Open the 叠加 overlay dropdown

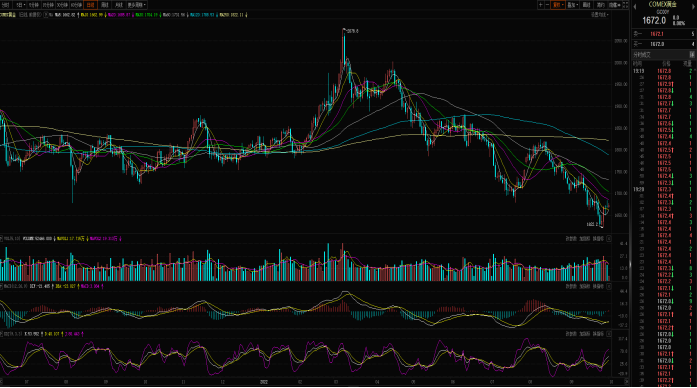572,5
